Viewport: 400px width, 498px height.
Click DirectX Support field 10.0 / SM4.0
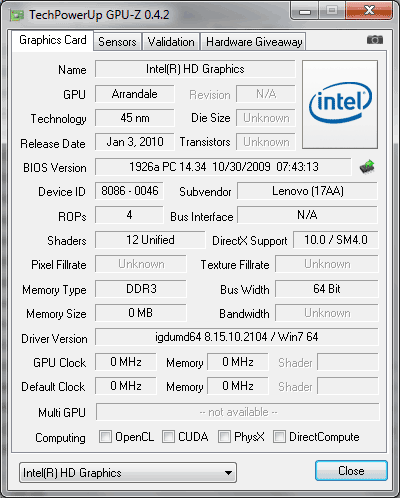point(336,240)
